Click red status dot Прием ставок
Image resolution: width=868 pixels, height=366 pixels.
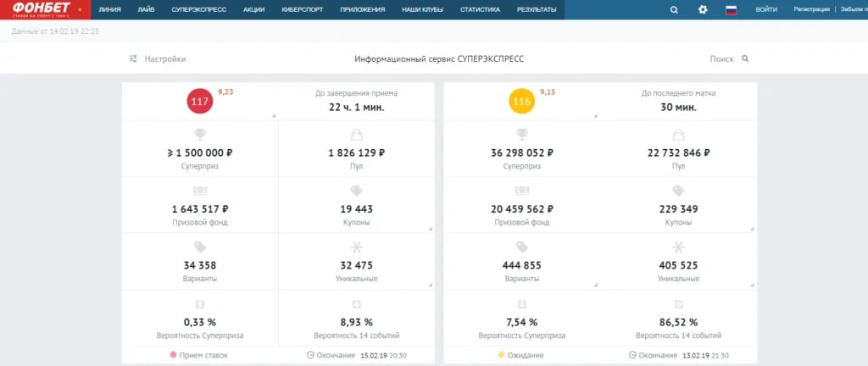coord(173,355)
